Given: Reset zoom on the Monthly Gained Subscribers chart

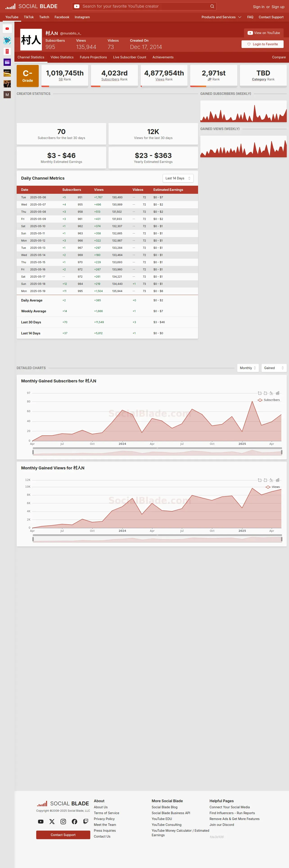Looking at the screenshot, I should 265,393.
